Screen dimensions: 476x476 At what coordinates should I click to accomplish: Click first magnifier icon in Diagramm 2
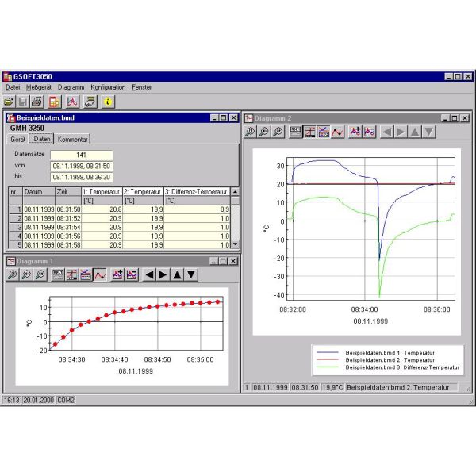pos(250,132)
